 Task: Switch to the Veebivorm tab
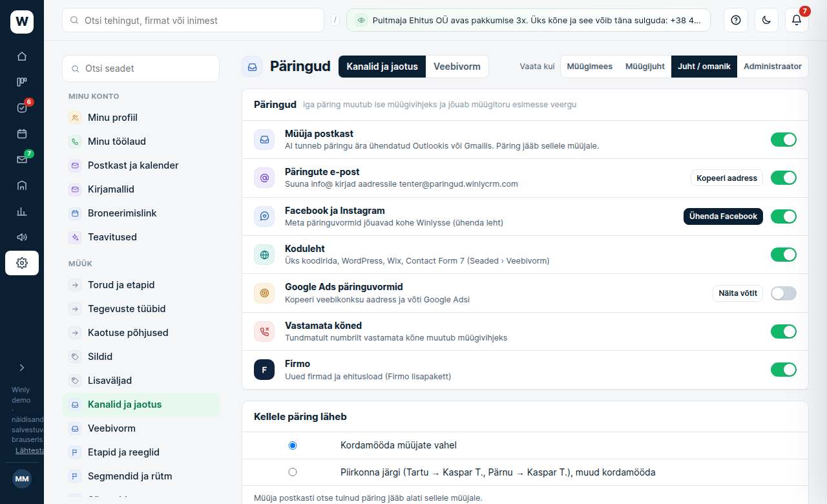tap(457, 67)
